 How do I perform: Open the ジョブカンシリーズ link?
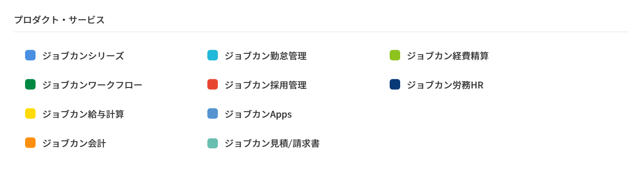point(83,56)
